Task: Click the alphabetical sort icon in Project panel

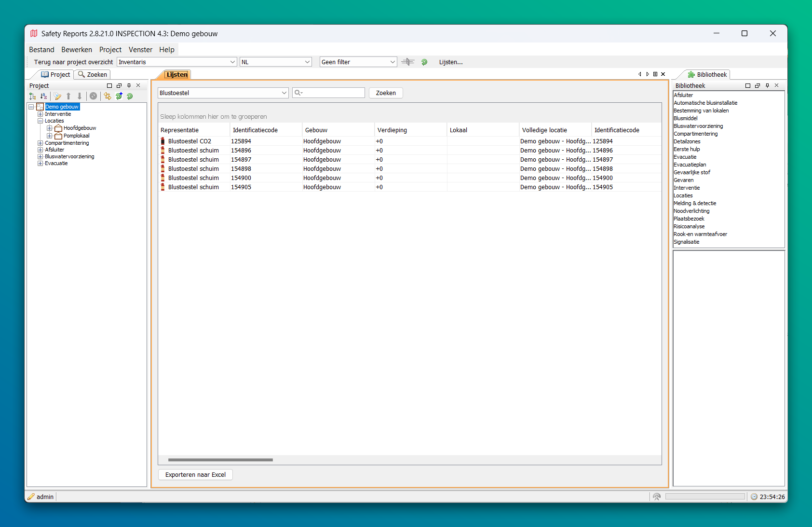Action: point(44,96)
